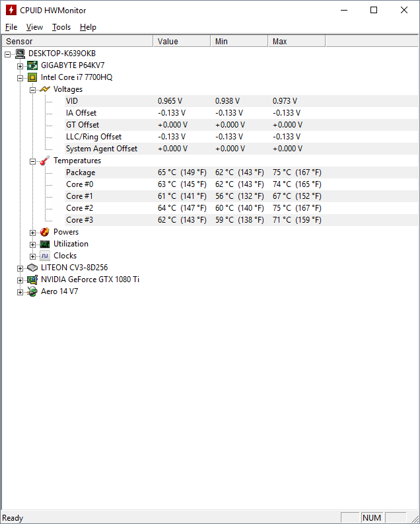The height and width of the screenshot is (524, 420).
Task: Click the Min column header
Action: pos(239,41)
